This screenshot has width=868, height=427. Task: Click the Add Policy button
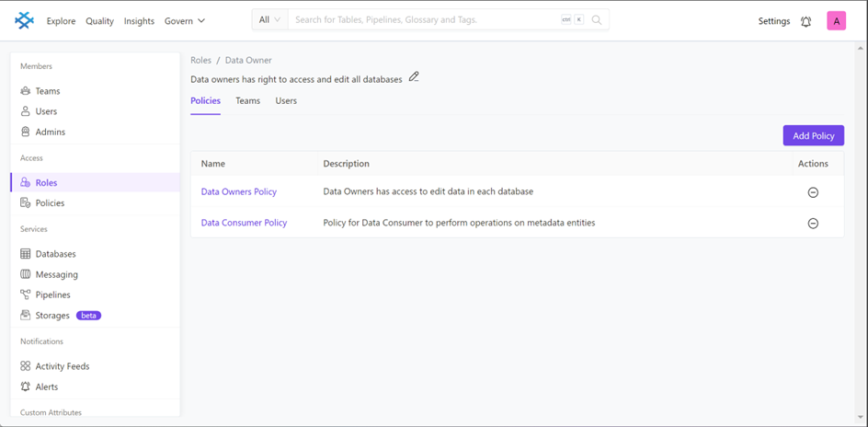pos(813,135)
